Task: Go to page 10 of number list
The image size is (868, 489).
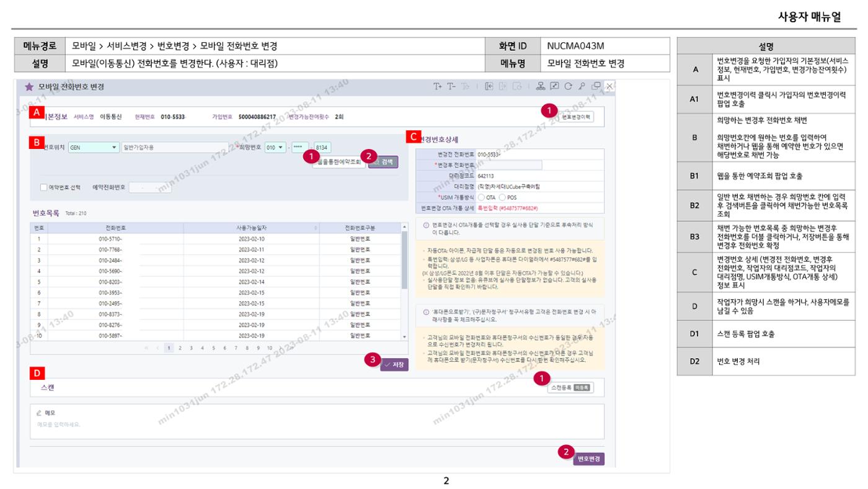Action: pyautogui.click(x=270, y=348)
